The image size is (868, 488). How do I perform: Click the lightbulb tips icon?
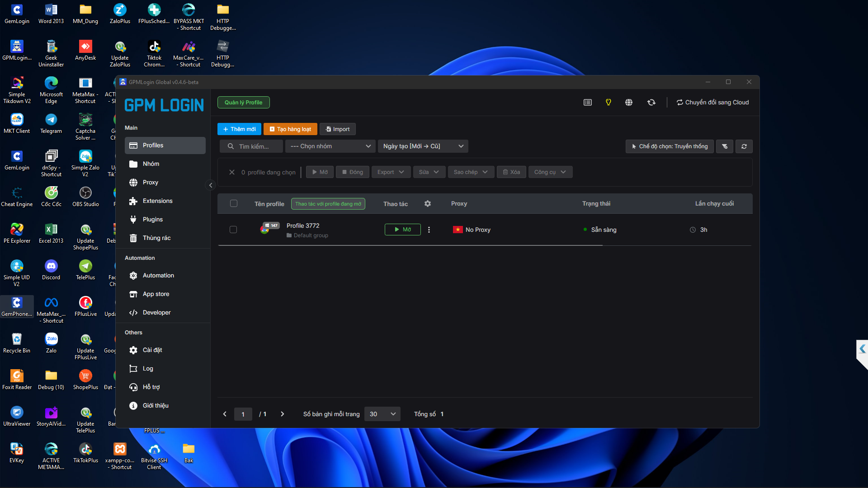pyautogui.click(x=609, y=103)
